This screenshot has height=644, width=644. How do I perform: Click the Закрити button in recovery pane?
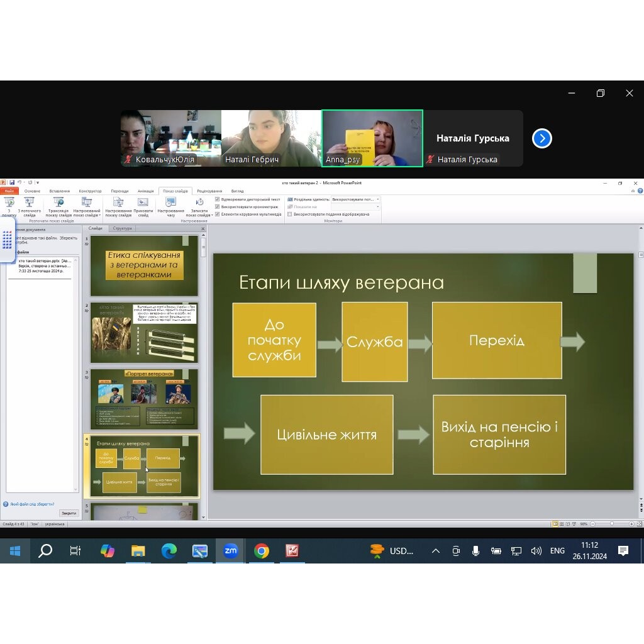pos(69,513)
